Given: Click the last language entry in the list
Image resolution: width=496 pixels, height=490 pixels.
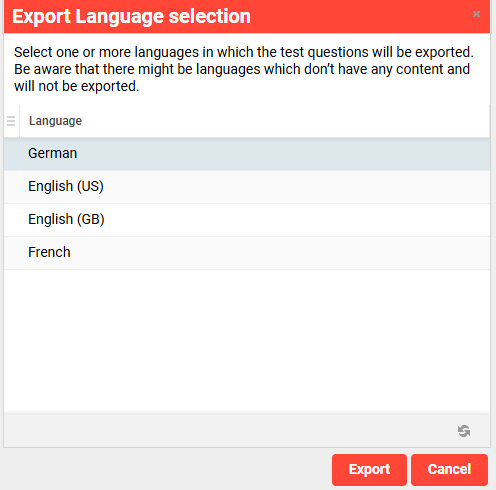Looking at the screenshot, I should click(x=247, y=253).
